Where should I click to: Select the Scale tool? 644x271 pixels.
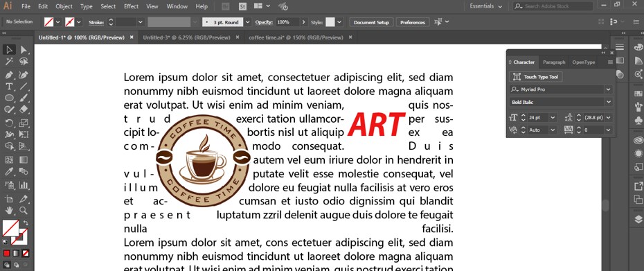coord(24,123)
